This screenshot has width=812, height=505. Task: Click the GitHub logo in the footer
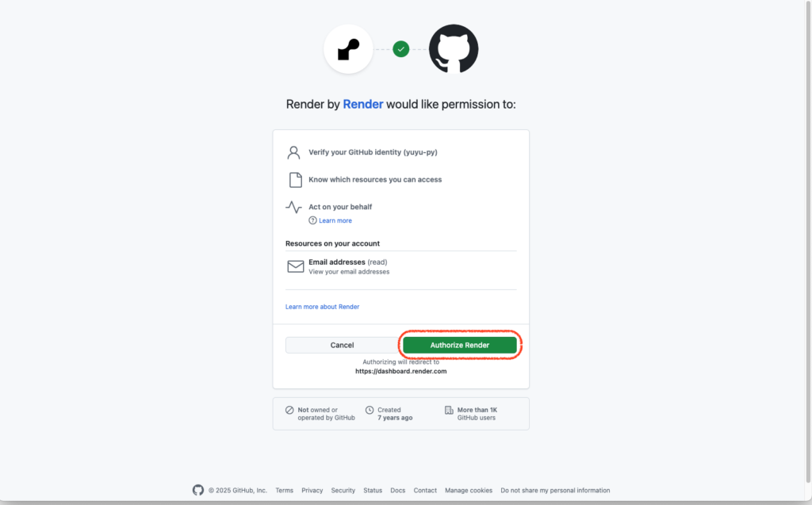(198, 490)
